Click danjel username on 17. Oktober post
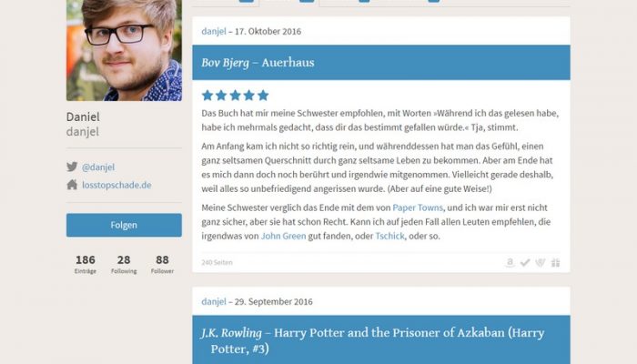 tap(214, 31)
